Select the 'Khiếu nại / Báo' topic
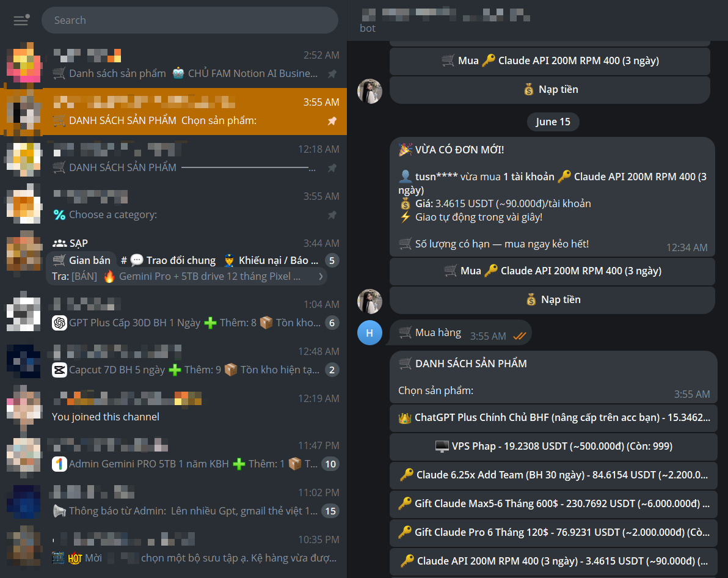This screenshot has height=578, width=728. point(271,260)
